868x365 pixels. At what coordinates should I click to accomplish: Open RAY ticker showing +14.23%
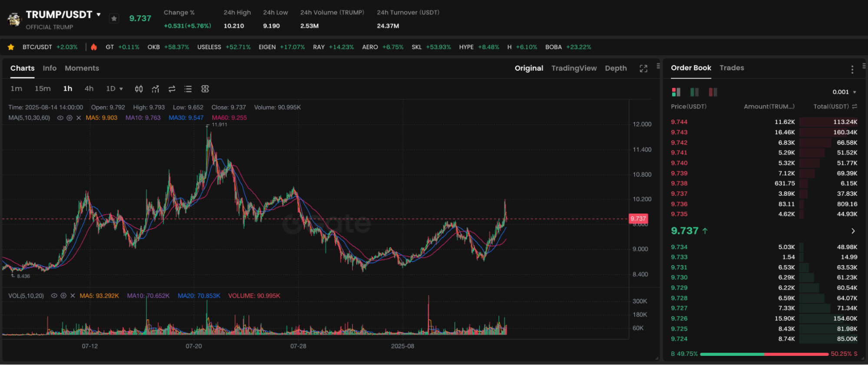click(x=333, y=47)
